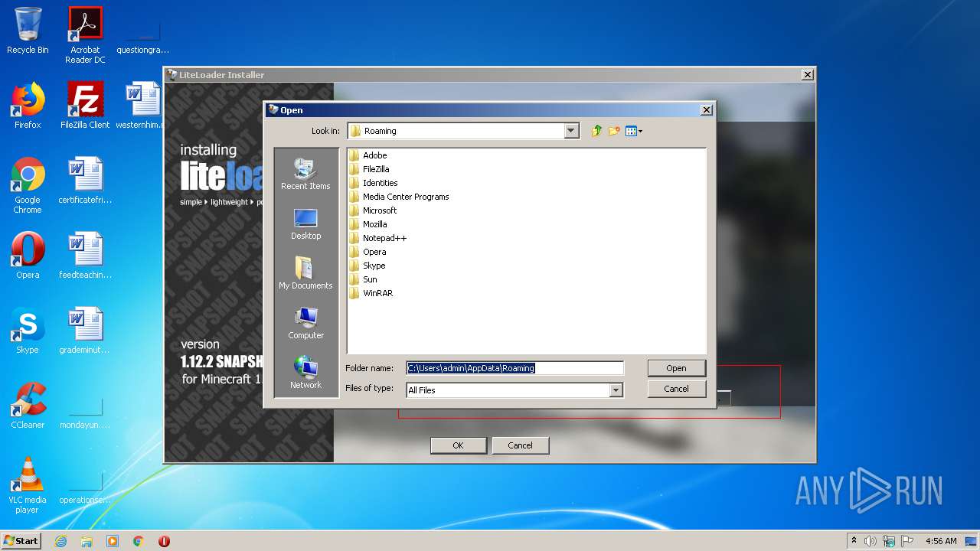The image size is (980, 551).
Task: Select Opera desktop shortcut
Action: [x=28, y=256]
